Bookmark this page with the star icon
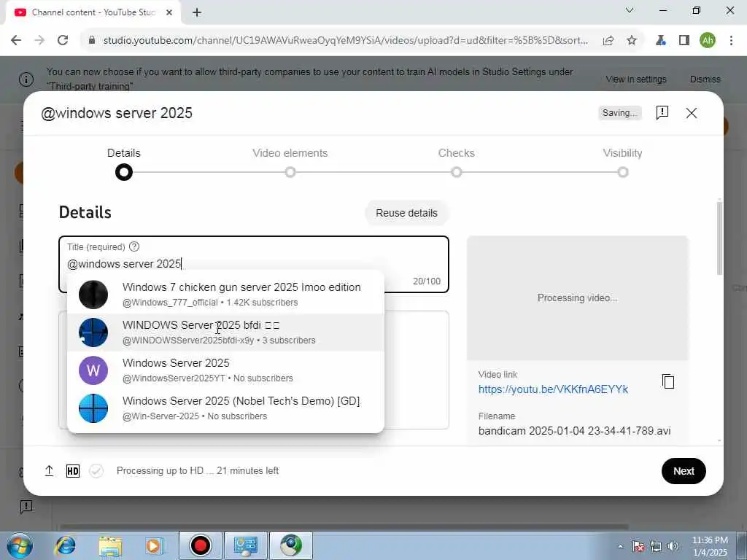 632,41
